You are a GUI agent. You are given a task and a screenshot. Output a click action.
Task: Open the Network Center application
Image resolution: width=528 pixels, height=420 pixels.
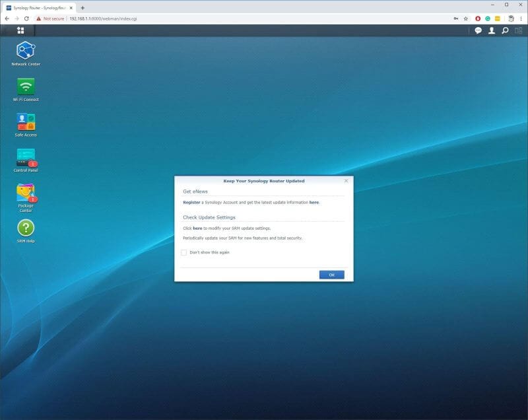click(x=26, y=50)
